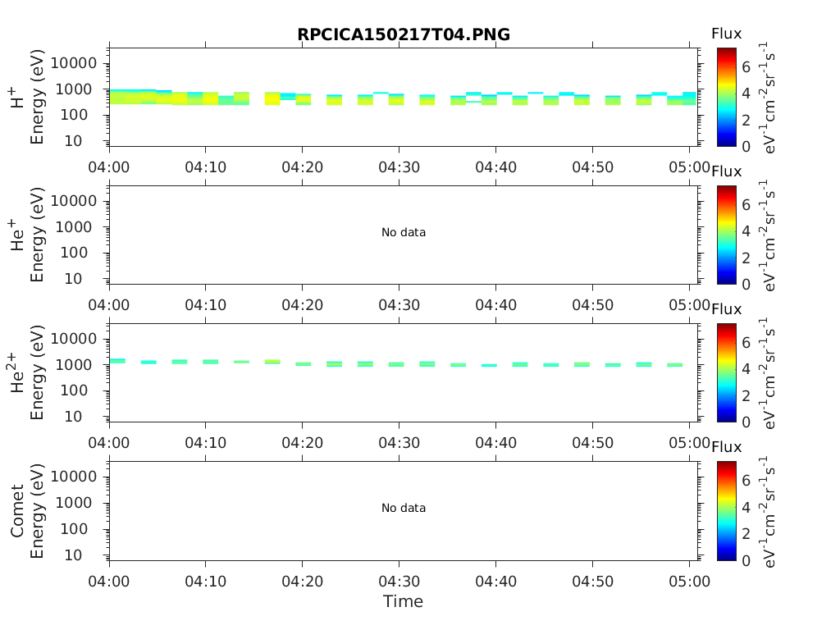Click the Flux label above He2+ colorbar
Image resolution: width=840 pixels, height=630 pixels.
pyautogui.click(x=727, y=309)
